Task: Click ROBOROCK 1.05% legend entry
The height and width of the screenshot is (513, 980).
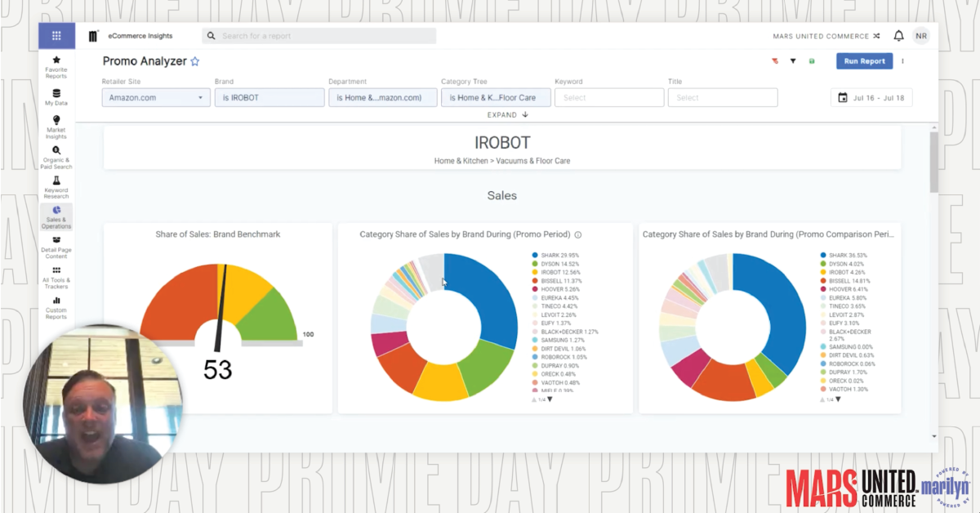Action: coord(559,357)
